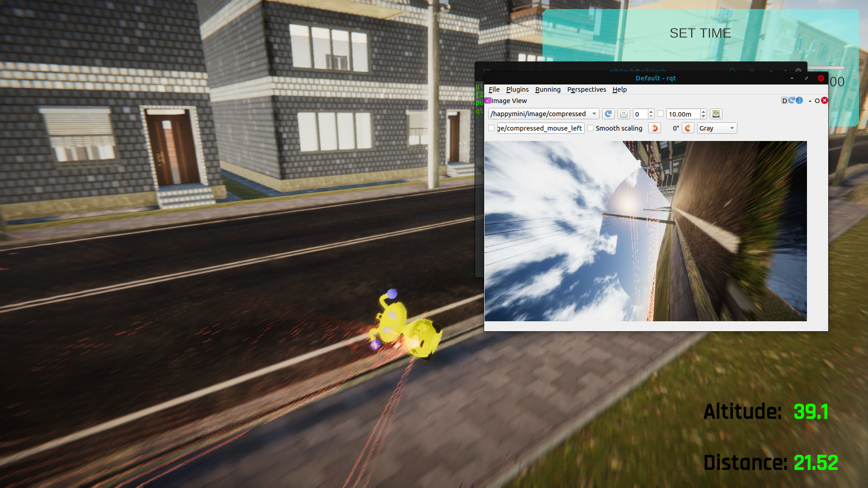Increase the 10.00m max range spinner

pos(703,112)
